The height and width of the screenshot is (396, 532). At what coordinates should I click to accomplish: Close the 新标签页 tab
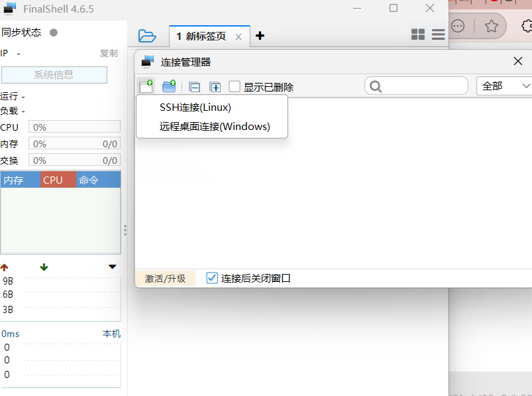point(239,37)
